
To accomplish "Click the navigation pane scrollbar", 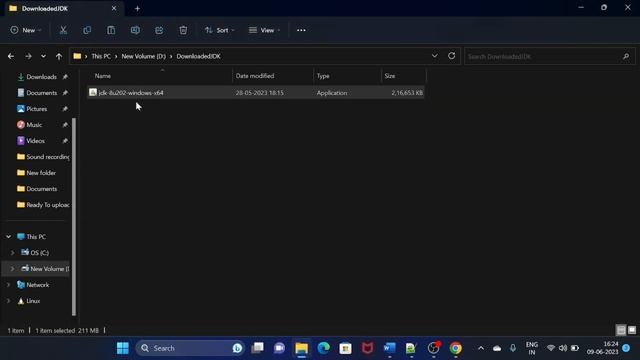I will [74, 216].
